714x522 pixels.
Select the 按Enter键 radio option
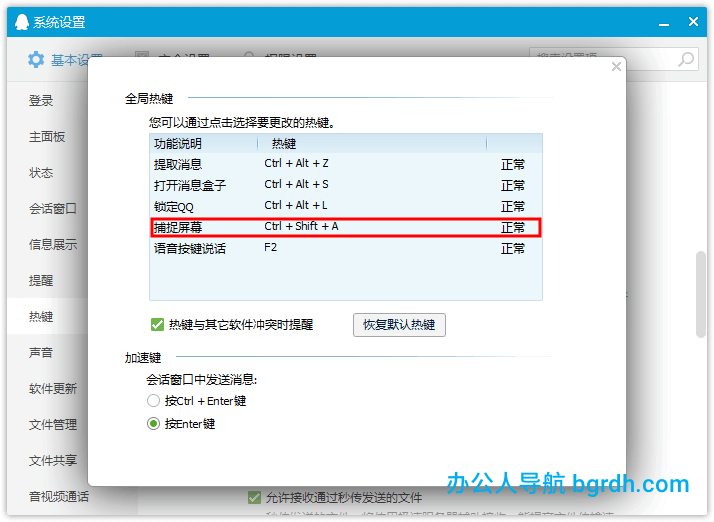[153, 424]
